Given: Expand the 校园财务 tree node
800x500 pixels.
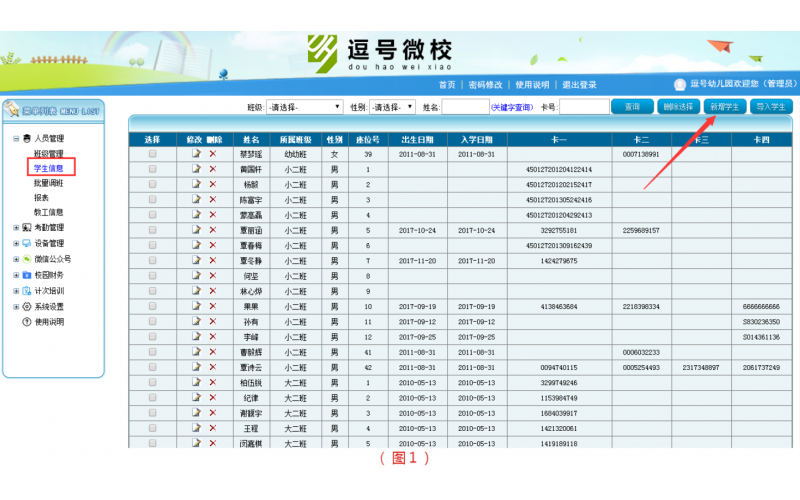Looking at the screenshot, I should [16, 275].
